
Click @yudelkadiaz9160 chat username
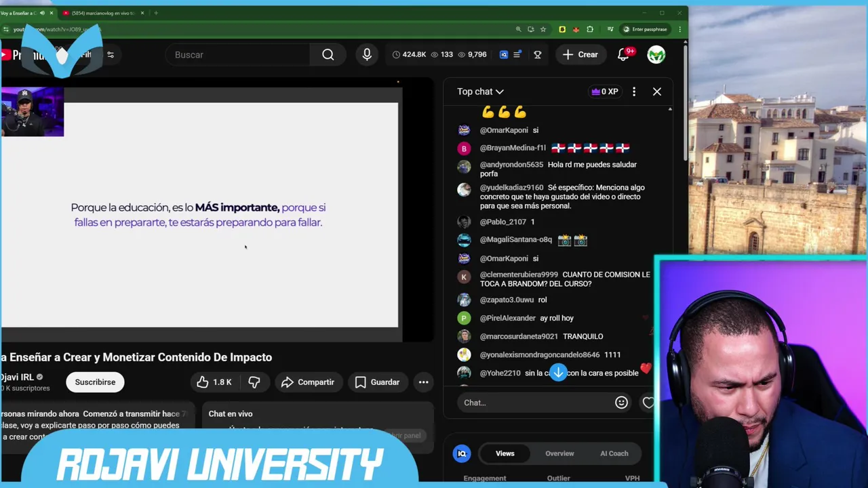point(511,188)
